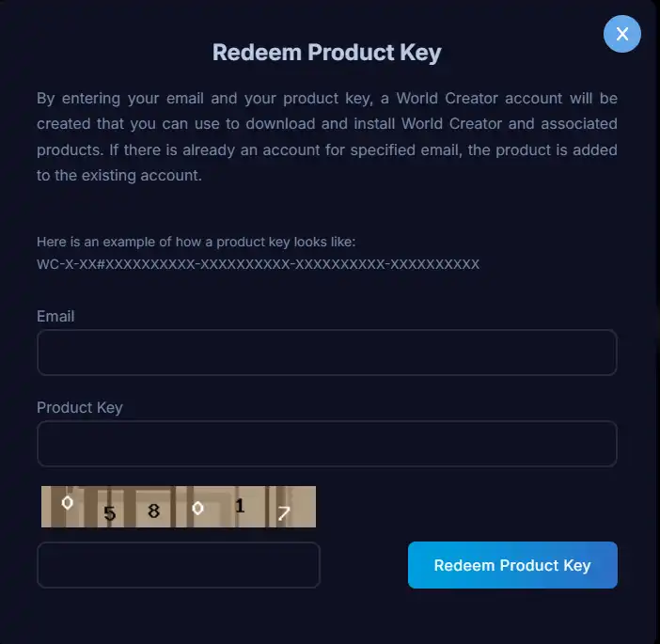The width and height of the screenshot is (660, 644).
Task: Click the digit 7 in the captcha image
Action: click(x=283, y=512)
